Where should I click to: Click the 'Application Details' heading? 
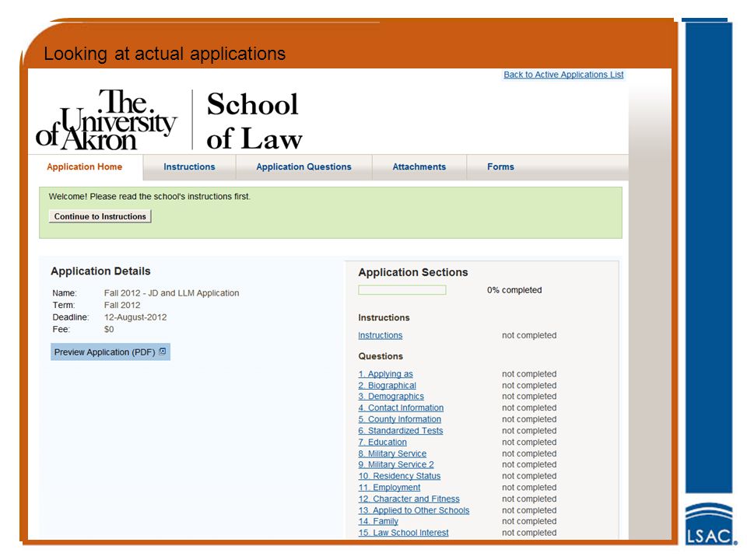pos(100,271)
